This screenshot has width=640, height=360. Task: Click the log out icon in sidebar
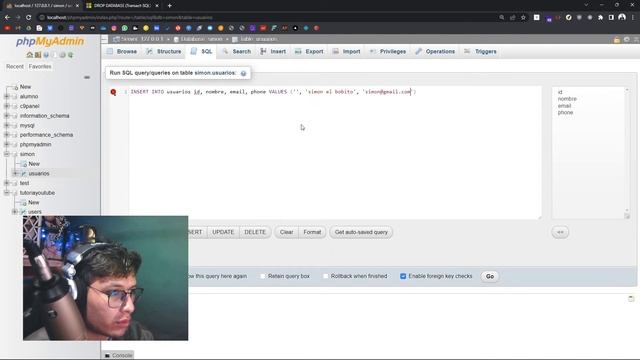38,55
